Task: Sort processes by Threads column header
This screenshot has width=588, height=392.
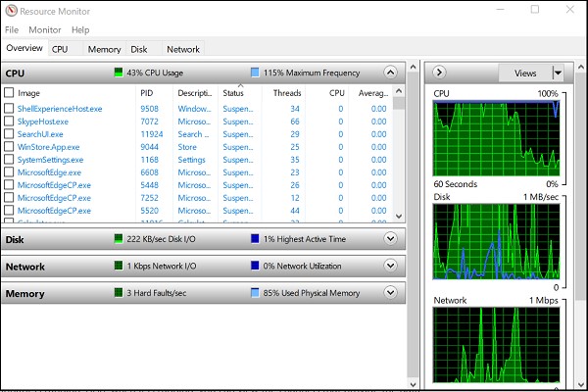Action: coord(287,93)
